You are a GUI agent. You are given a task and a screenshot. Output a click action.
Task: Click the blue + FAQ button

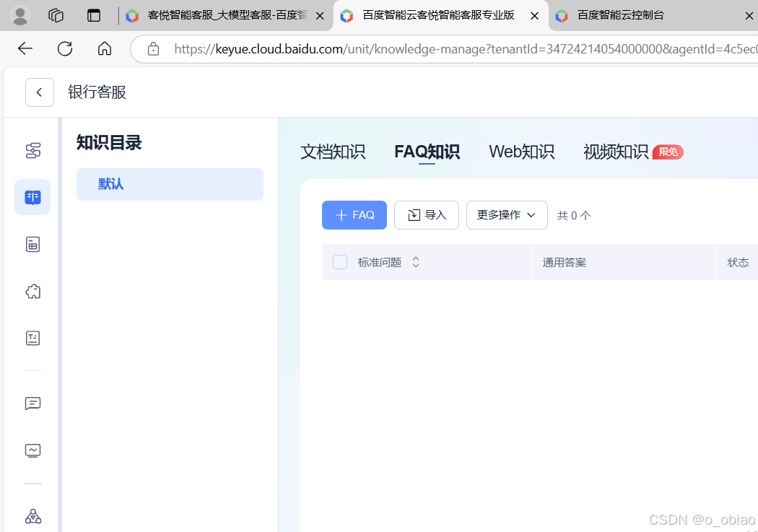click(354, 215)
